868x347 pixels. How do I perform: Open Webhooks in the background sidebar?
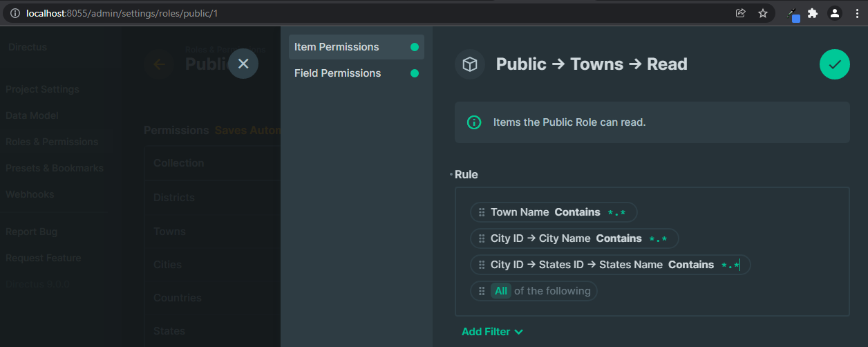pyautogui.click(x=30, y=194)
